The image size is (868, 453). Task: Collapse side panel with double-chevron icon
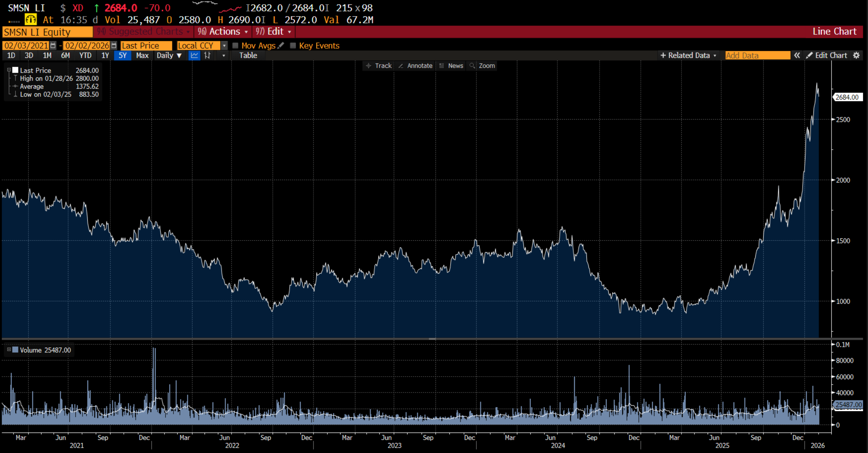(797, 56)
